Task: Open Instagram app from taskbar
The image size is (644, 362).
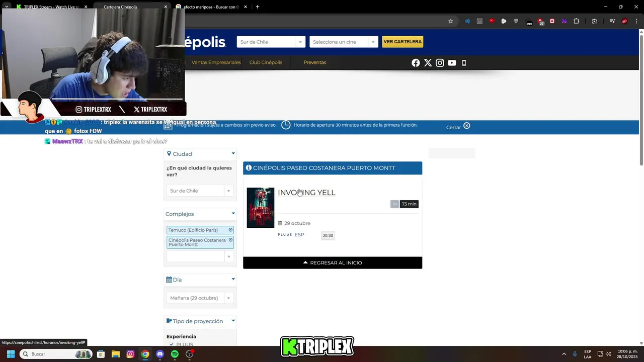Action: click(130, 354)
